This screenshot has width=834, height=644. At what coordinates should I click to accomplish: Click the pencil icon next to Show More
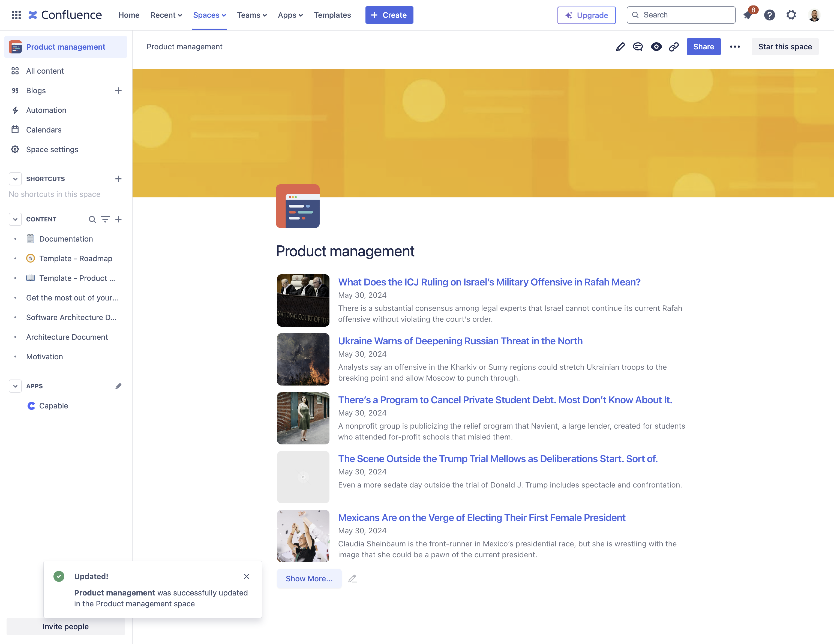352,578
